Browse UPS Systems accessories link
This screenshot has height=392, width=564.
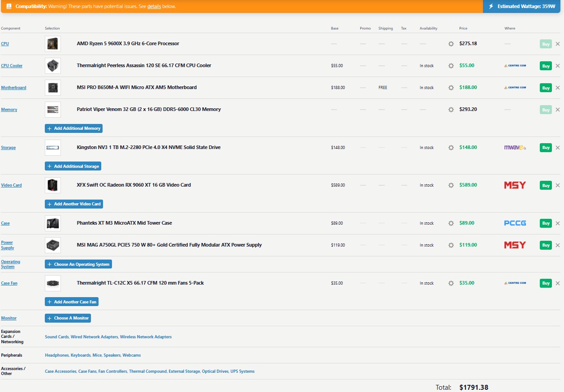click(x=242, y=371)
